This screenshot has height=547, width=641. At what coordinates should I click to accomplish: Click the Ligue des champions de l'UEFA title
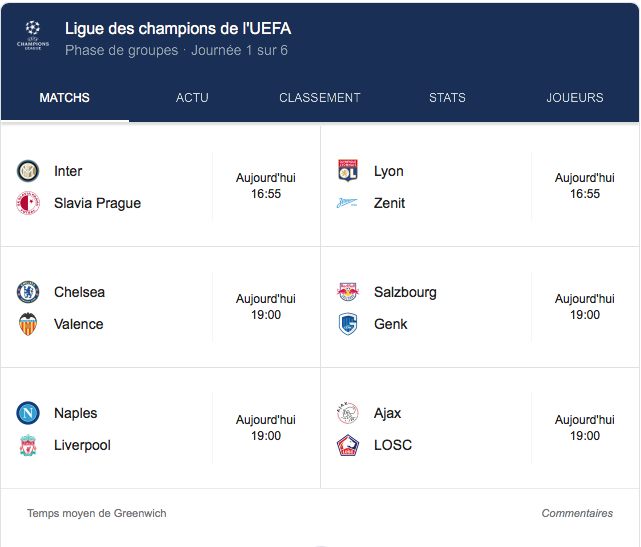coord(178,28)
